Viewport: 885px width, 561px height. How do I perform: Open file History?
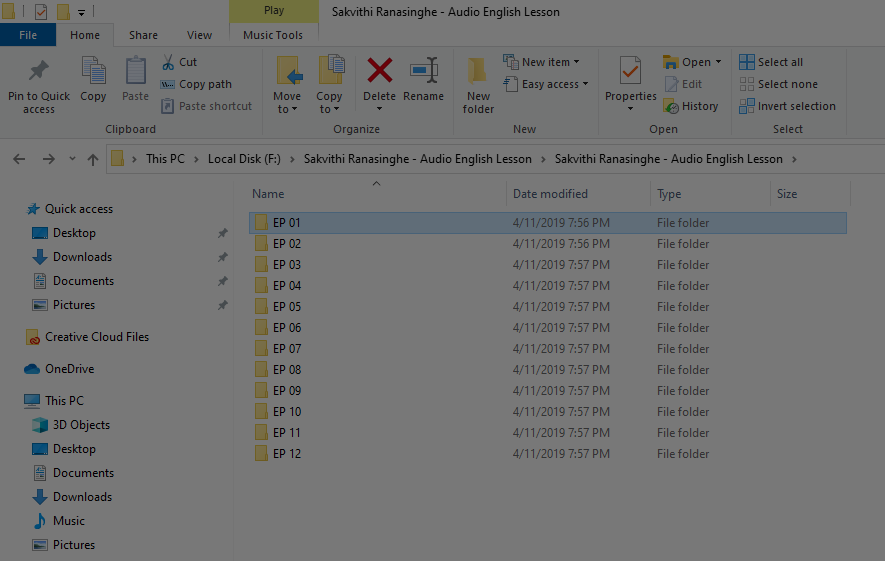(691, 106)
